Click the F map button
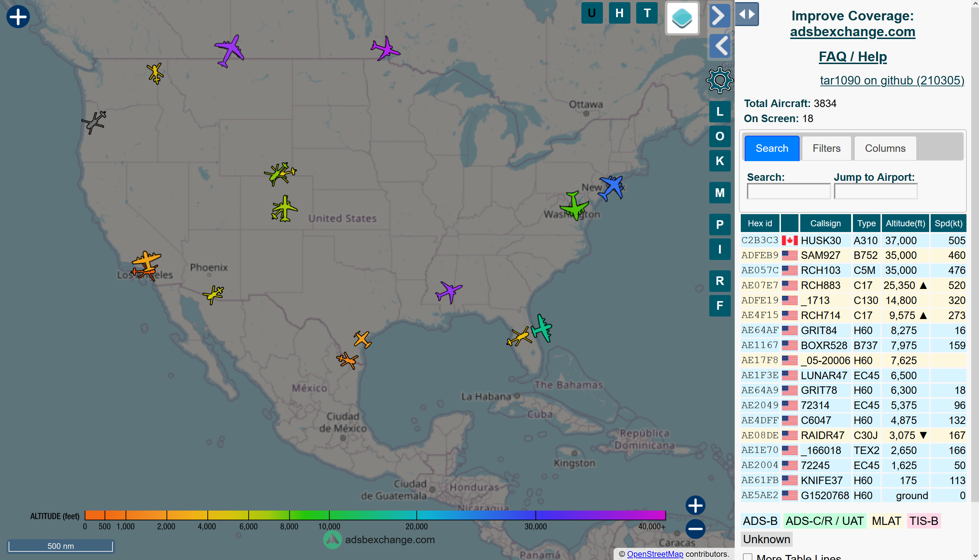 click(720, 306)
